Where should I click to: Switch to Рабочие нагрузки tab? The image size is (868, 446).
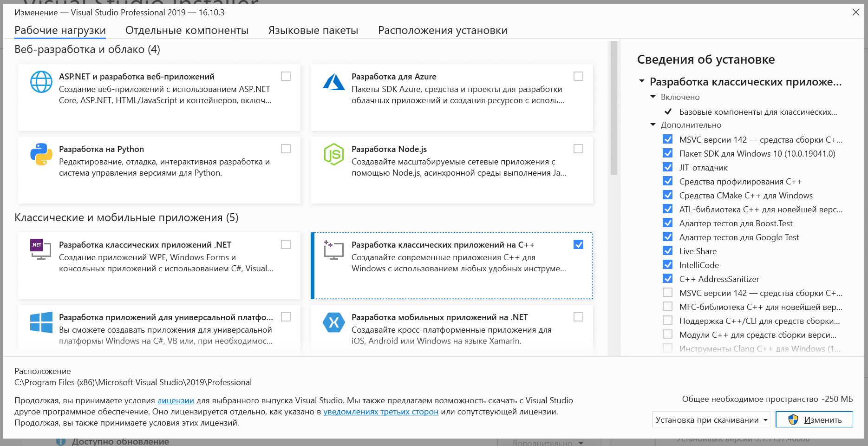(x=60, y=30)
